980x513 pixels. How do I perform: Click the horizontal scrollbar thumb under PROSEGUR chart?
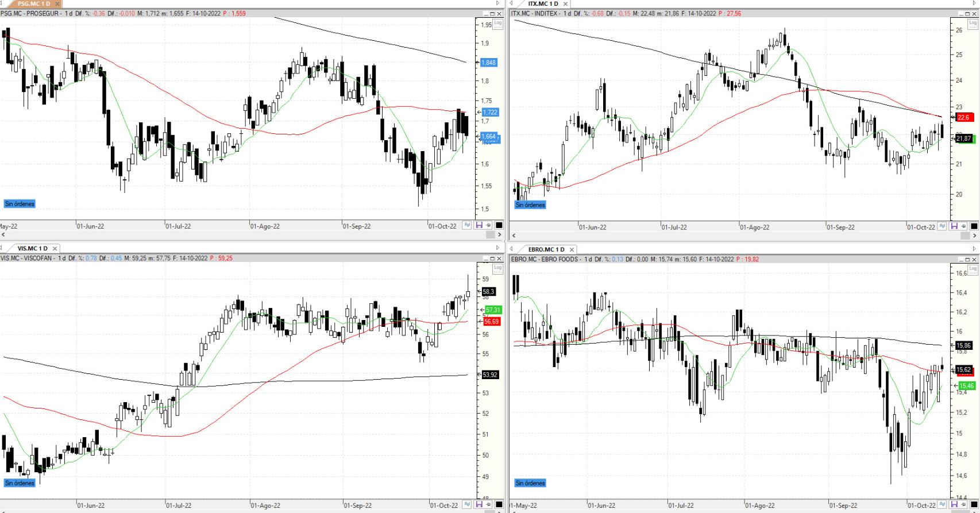click(x=490, y=235)
